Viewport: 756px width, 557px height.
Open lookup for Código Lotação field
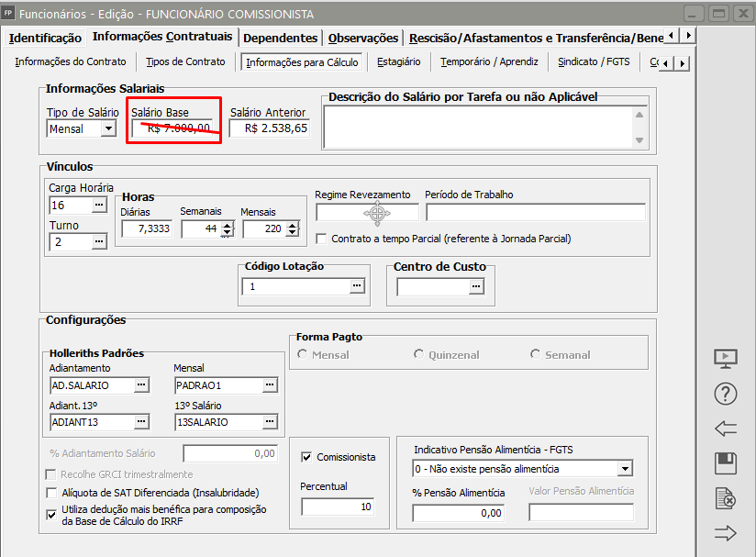[x=357, y=286]
